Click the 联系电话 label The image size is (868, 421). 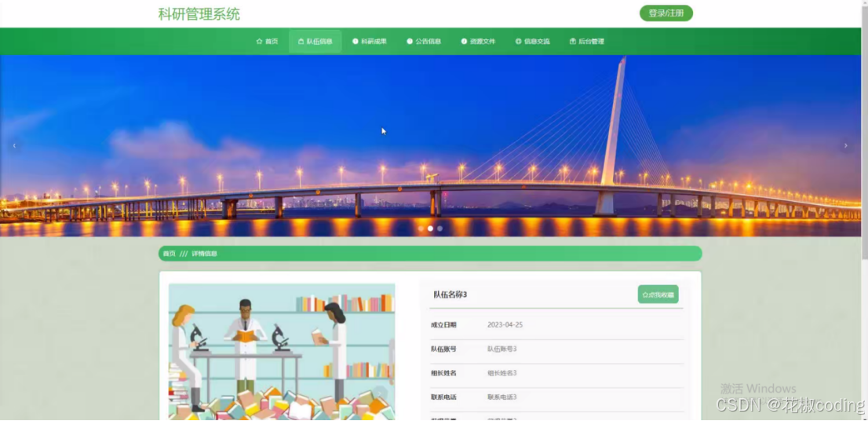coord(444,397)
